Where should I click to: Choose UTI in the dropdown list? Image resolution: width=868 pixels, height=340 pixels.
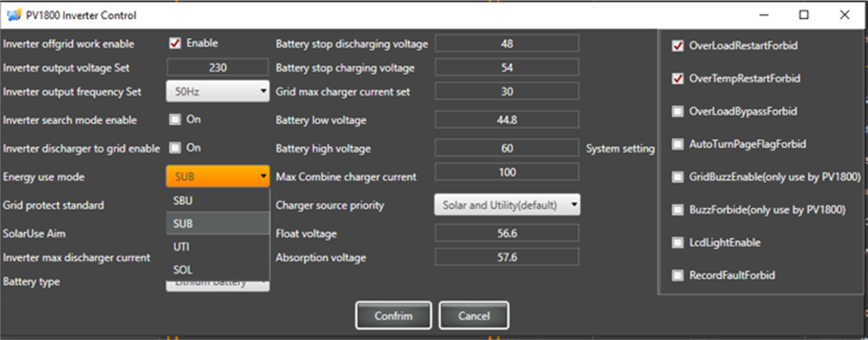click(x=218, y=247)
